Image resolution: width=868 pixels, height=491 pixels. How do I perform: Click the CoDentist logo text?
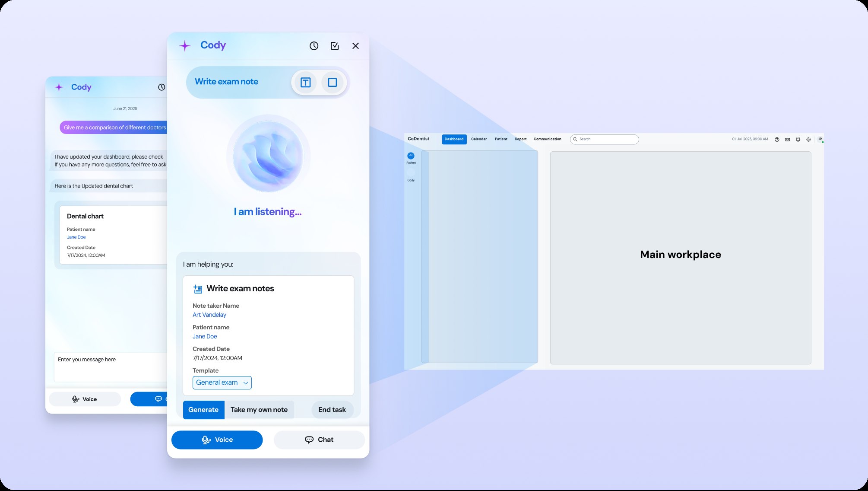coord(418,139)
